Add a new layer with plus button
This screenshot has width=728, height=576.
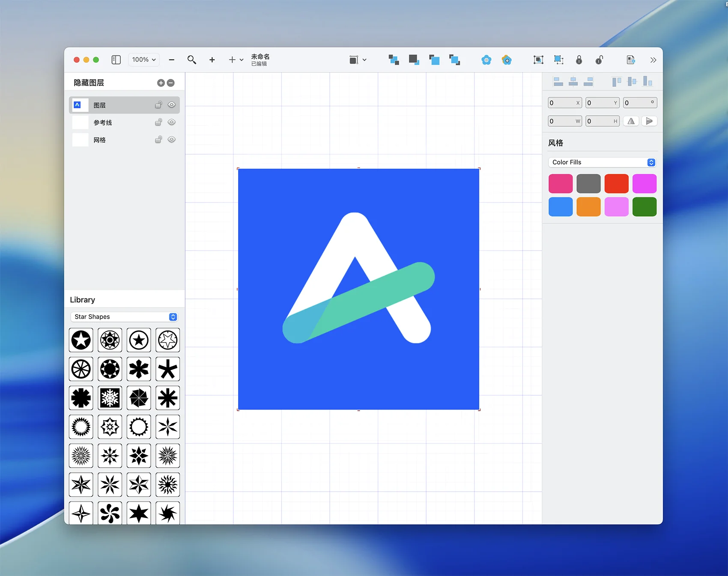pos(161,83)
